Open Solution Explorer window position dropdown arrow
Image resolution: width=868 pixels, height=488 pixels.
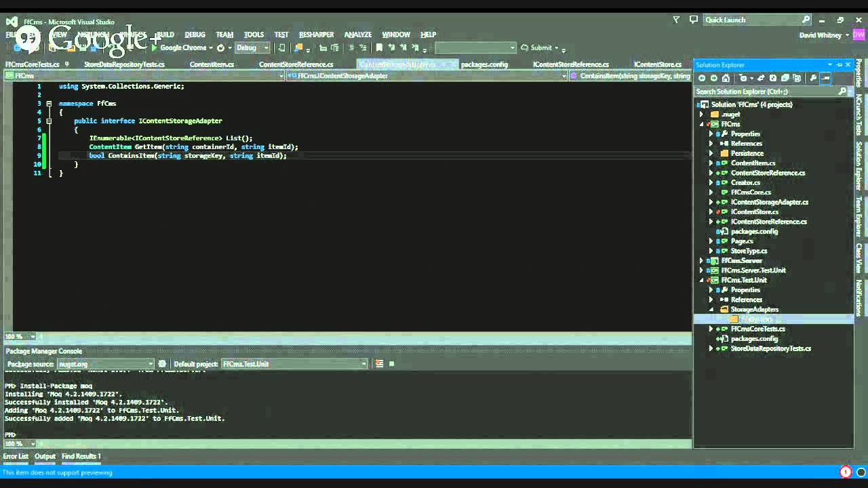pos(829,64)
